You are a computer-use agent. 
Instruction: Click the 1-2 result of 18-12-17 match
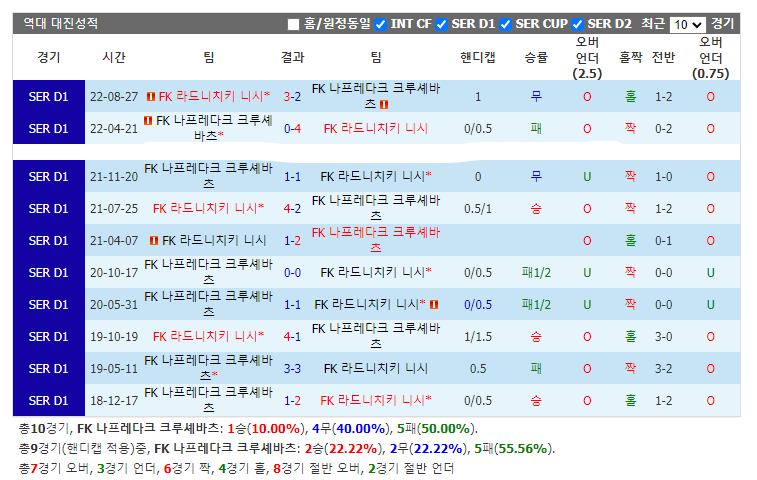pos(292,400)
